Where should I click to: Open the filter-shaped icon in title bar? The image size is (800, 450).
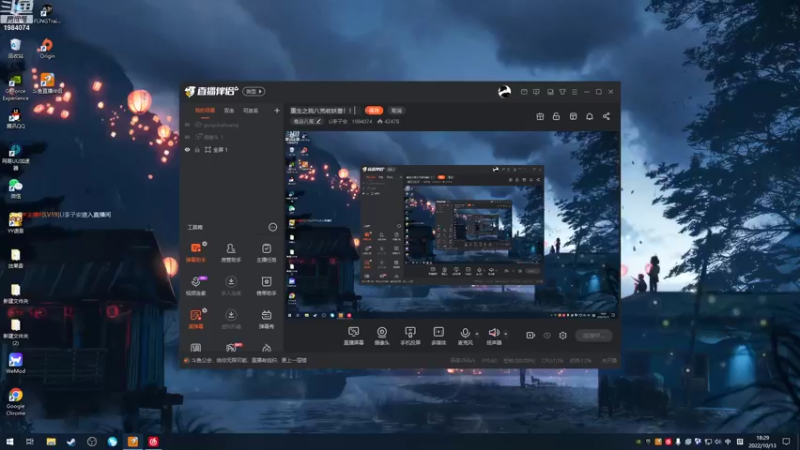(562, 92)
